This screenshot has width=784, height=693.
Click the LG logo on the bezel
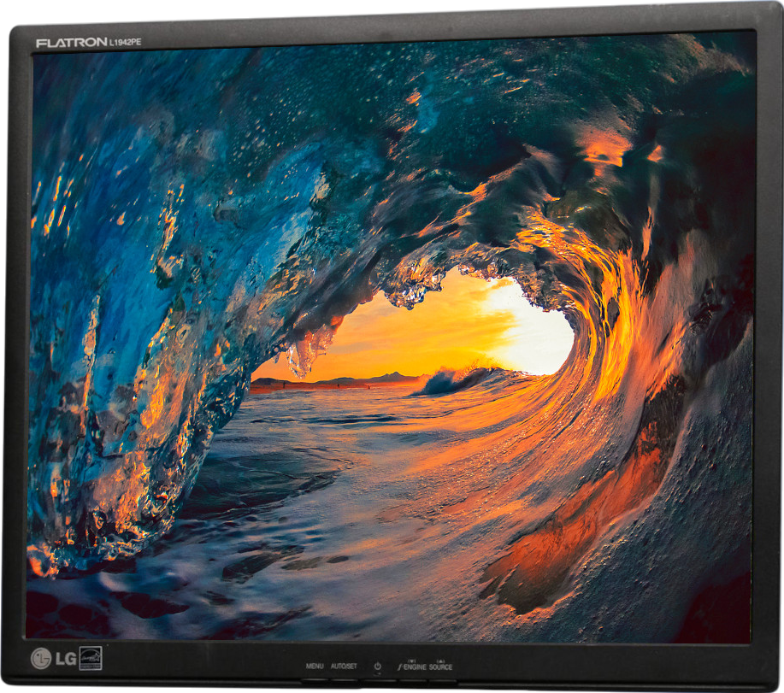click(x=54, y=659)
